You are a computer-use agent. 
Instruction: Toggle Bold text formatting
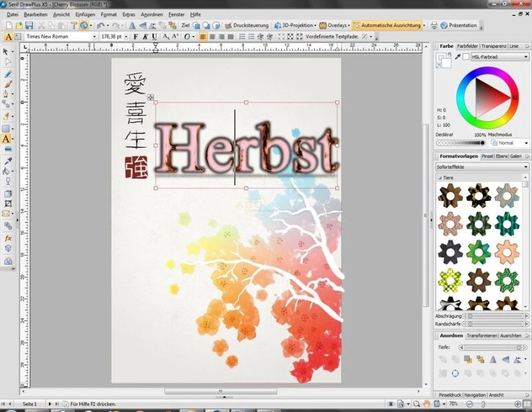pos(135,37)
